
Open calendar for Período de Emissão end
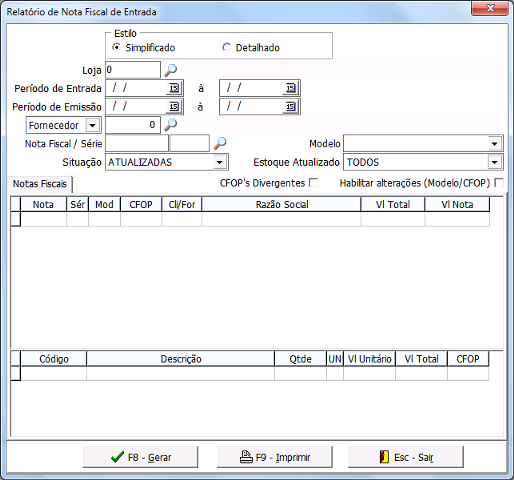pyautogui.click(x=291, y=107)
